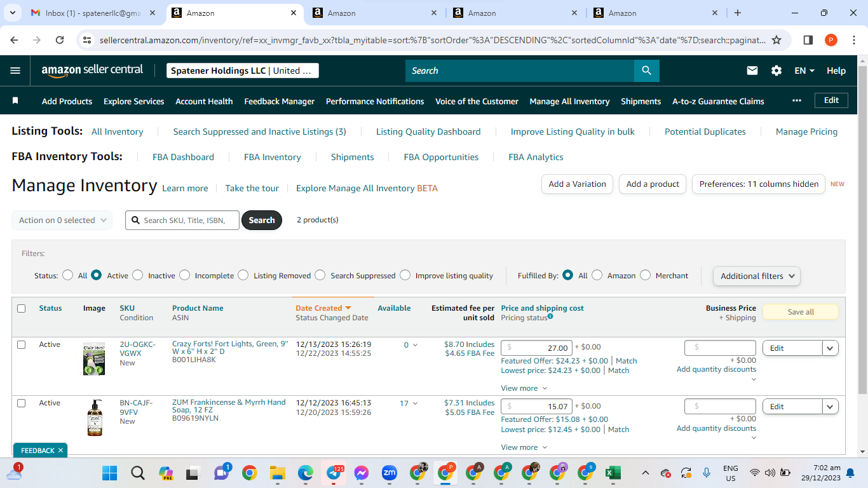
Task: Open A-to-z Guarantee Claims
Action: [718, 101]
